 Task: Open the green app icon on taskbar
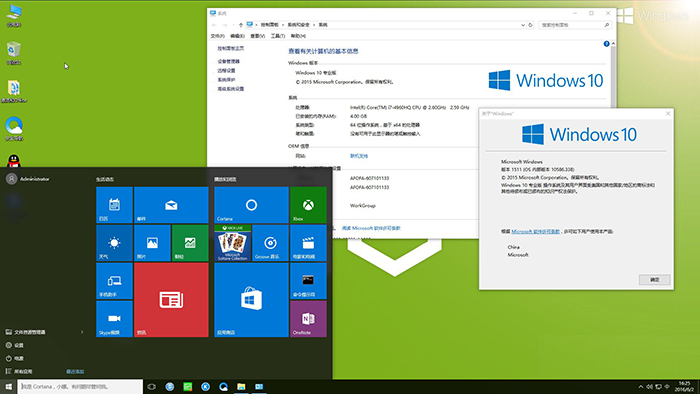click(188, 386)
